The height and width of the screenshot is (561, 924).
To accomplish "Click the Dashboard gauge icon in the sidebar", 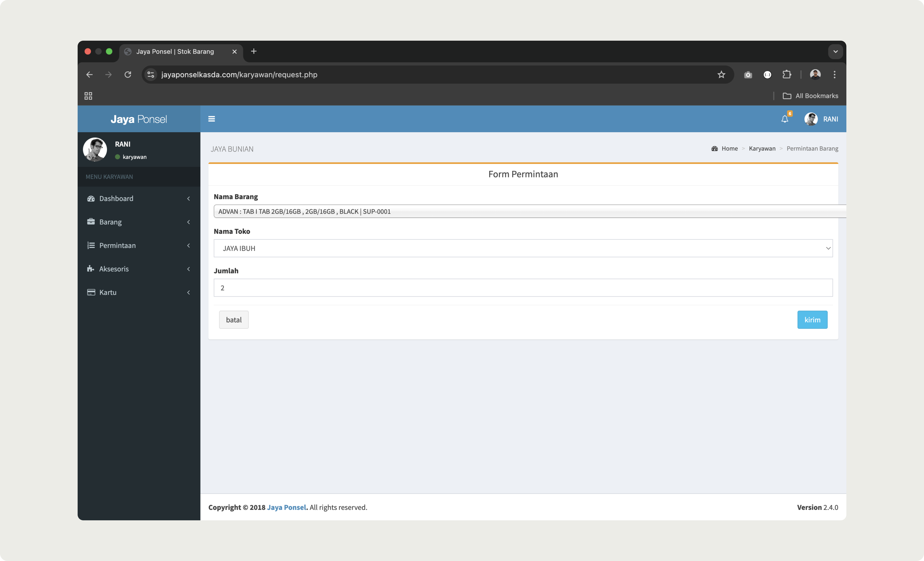I will pos(91,199).
